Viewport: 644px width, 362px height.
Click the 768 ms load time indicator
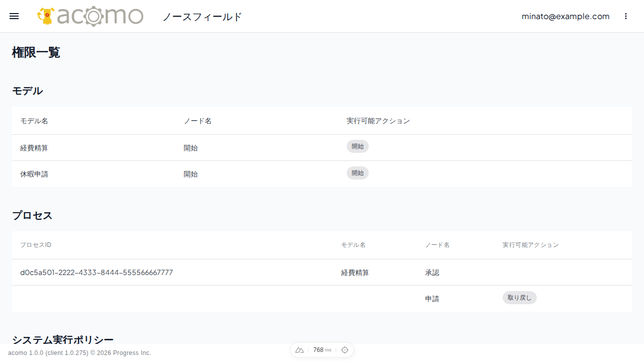pyautogui.click(x=322, y=350)
